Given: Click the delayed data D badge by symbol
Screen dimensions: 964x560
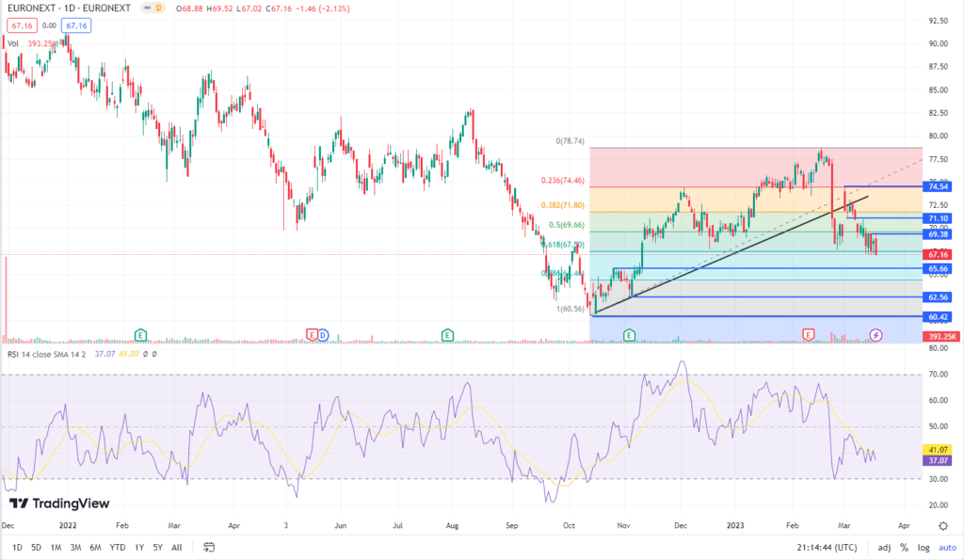Looking at the screenshot, I should (159, 8).
